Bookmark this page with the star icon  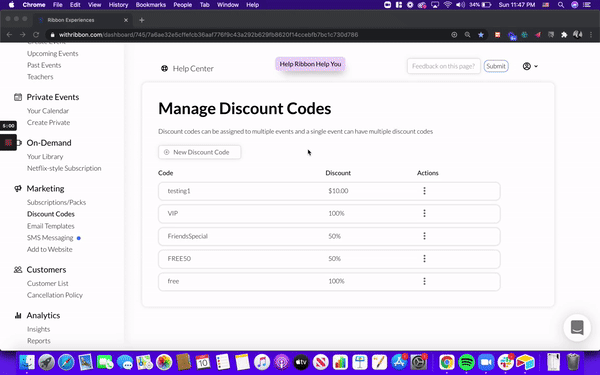tap(481, 35)
